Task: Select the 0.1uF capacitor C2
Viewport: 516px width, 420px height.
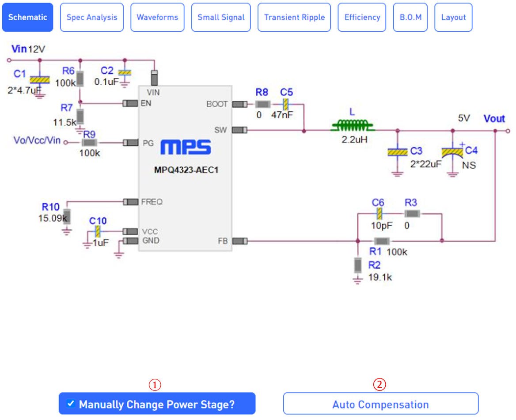Action: [x=124, y=72]
